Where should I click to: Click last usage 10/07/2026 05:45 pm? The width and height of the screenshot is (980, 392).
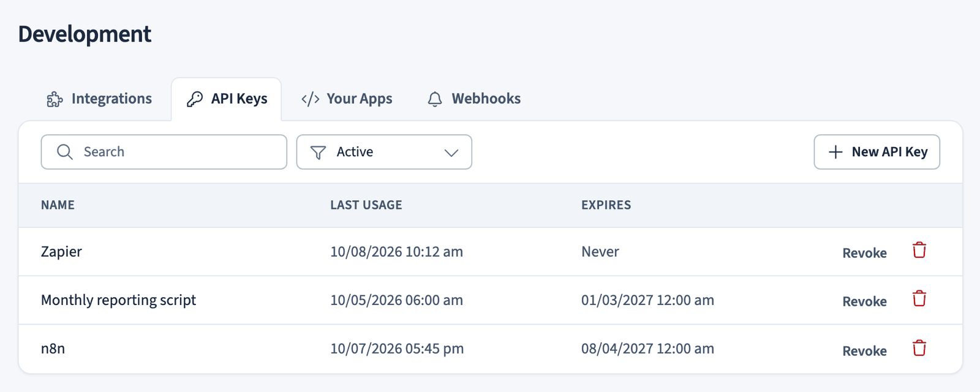[397, 349]
